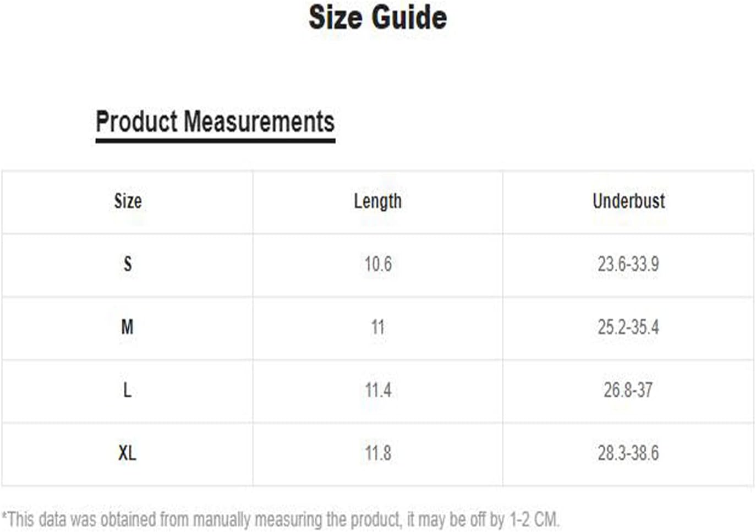756x532 pixels.
Task: Select the XL size row label
Action: point(128,453)
